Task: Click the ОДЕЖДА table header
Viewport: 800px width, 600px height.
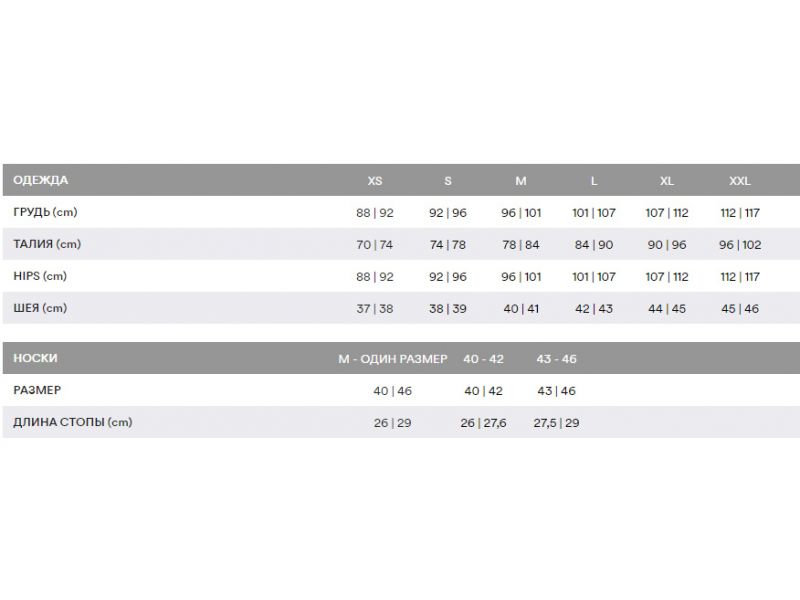Action: coord(41,180)
